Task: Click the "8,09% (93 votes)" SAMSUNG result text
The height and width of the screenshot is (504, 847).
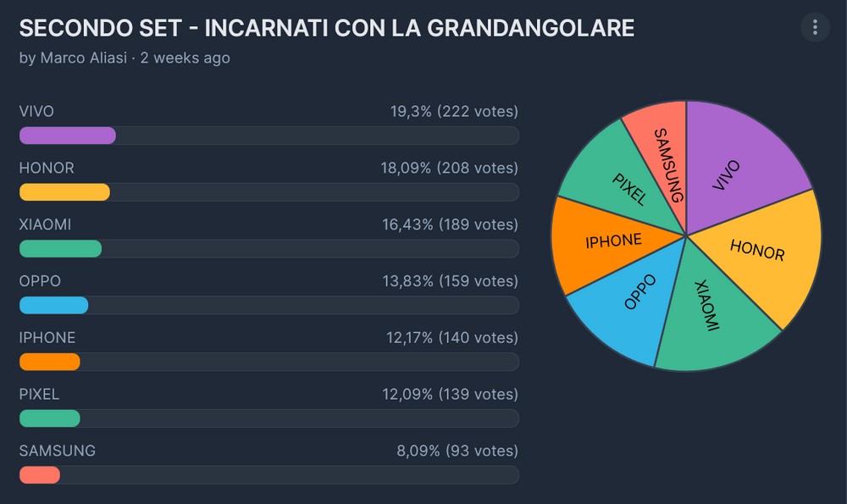Action: [x=457, y=451]
